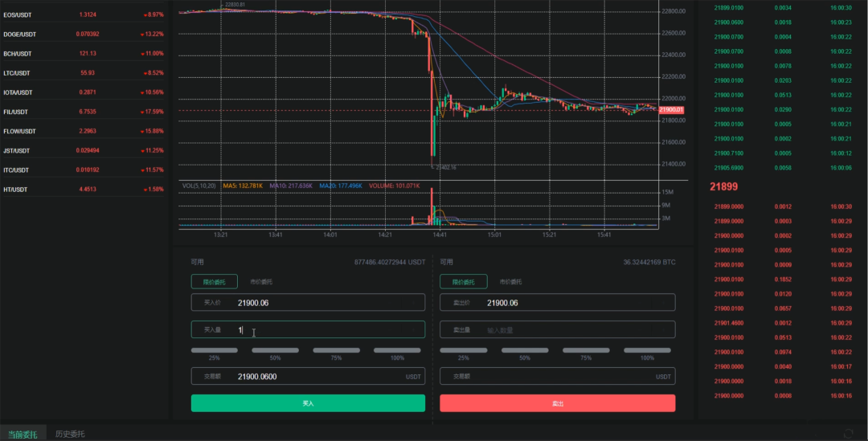
Task: Click the 买入价 buy price input field
Action: pyautogui.click(x=309, y=303)
